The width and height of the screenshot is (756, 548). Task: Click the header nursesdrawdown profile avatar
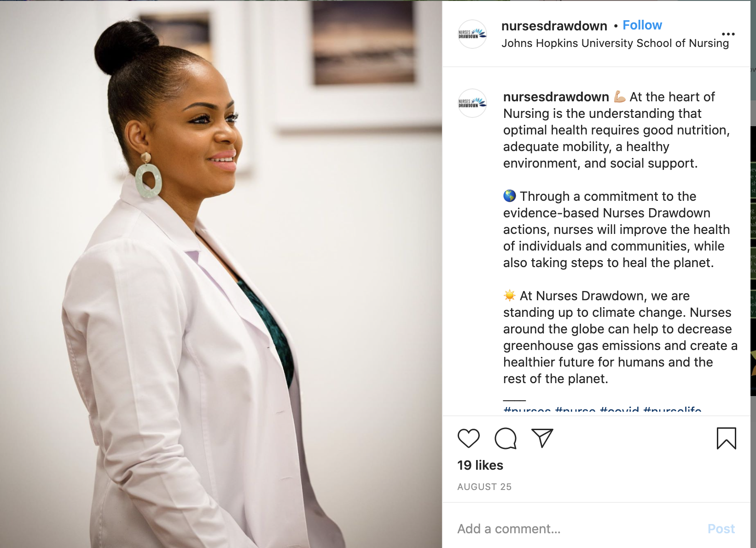472,34
